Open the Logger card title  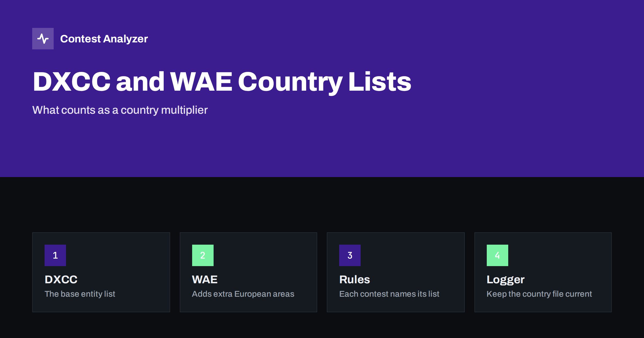pos(506,280)
